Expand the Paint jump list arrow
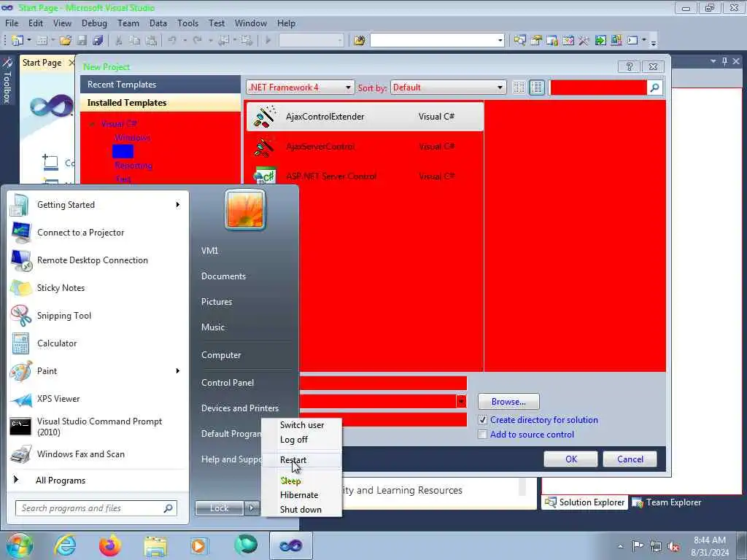Screen dimensions: 747x560 point(178,371)
